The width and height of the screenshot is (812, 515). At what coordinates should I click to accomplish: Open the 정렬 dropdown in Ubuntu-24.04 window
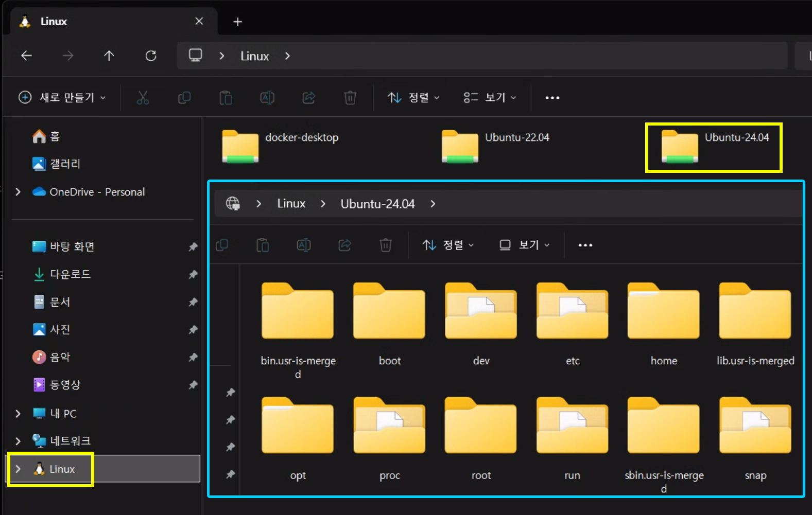click(448, 245)
